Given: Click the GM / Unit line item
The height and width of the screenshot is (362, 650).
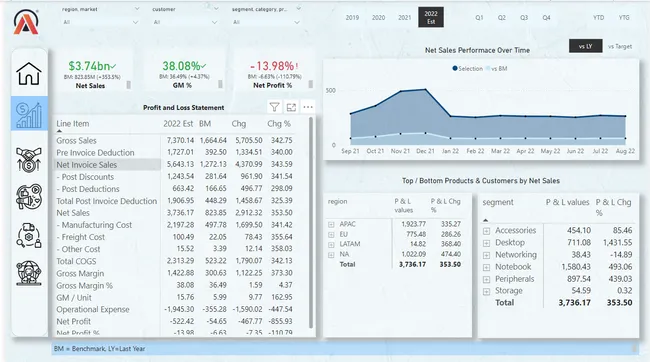Looking at the screenshot, I should click(74, 298).
